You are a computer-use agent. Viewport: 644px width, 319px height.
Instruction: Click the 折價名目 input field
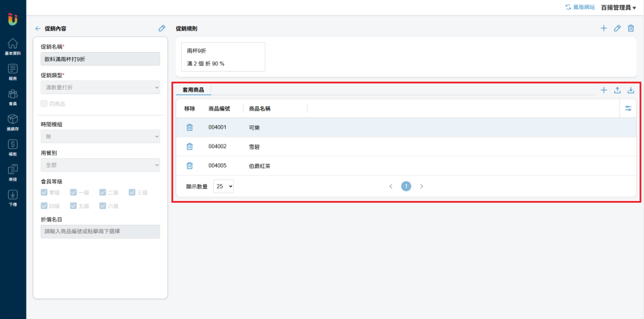tap(101, 231)
